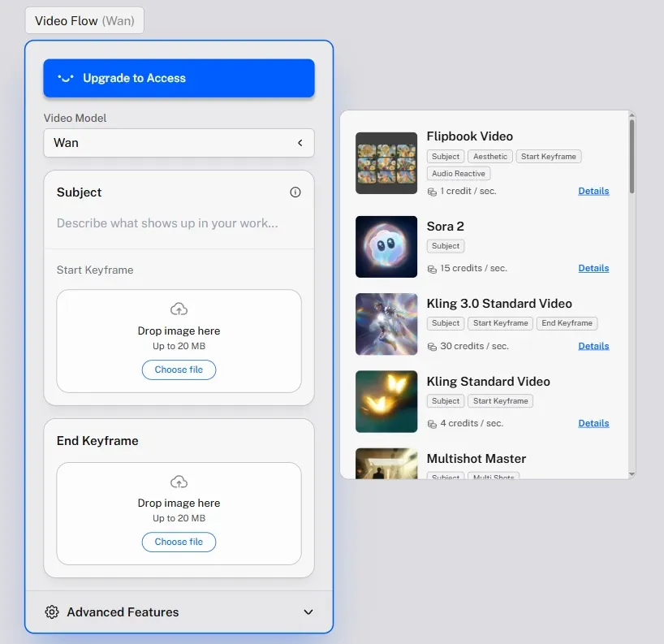Click the '4 credits / sec.' text
664x644 pixels.
472,423
